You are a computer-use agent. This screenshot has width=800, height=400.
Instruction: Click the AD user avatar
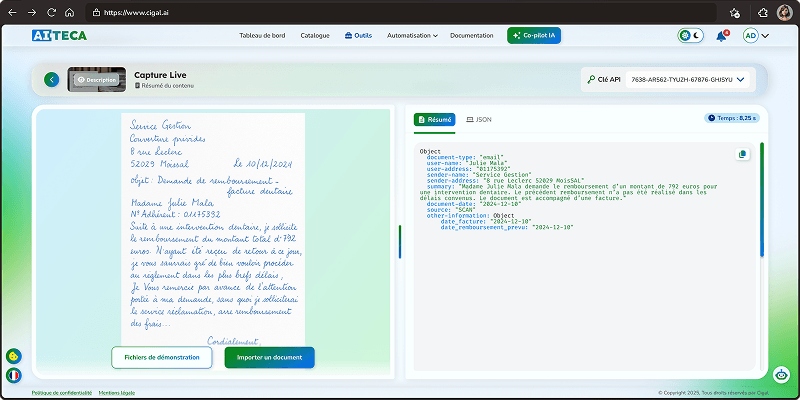point(751,36)
